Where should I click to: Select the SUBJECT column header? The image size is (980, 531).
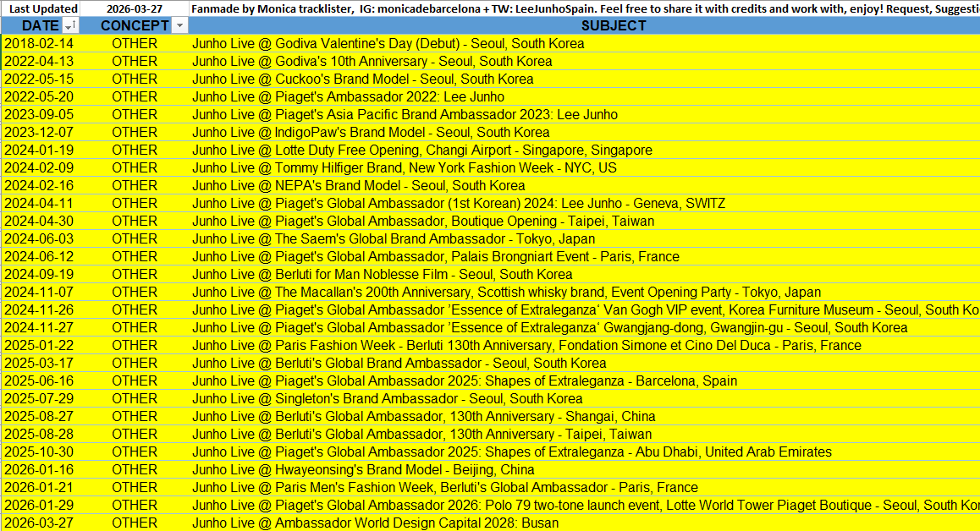coord(585,25)
